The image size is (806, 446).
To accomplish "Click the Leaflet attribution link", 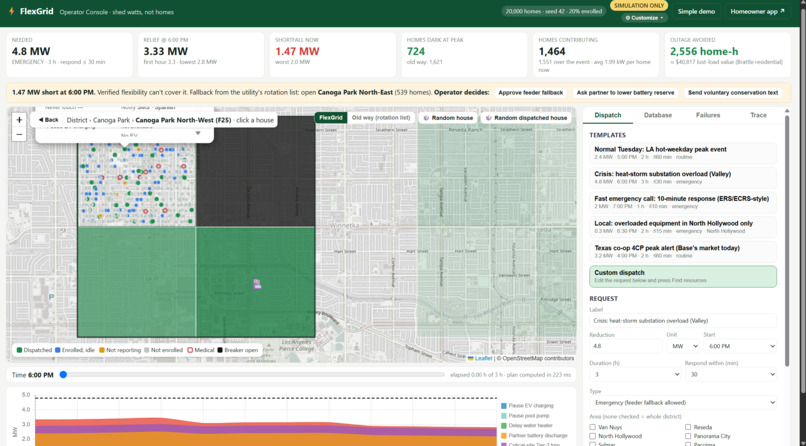I will tap(483, 359).
